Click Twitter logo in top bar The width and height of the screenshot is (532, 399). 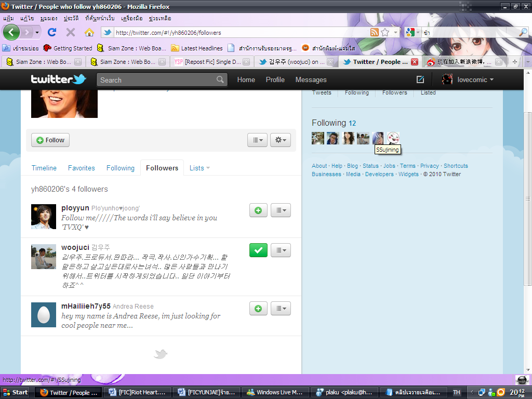coord(58,79)
